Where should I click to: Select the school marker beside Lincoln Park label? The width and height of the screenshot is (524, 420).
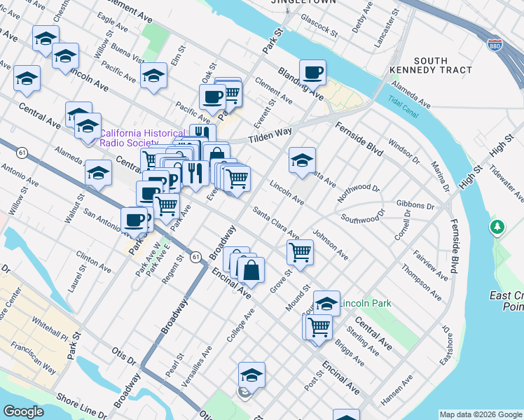[327, 303]
